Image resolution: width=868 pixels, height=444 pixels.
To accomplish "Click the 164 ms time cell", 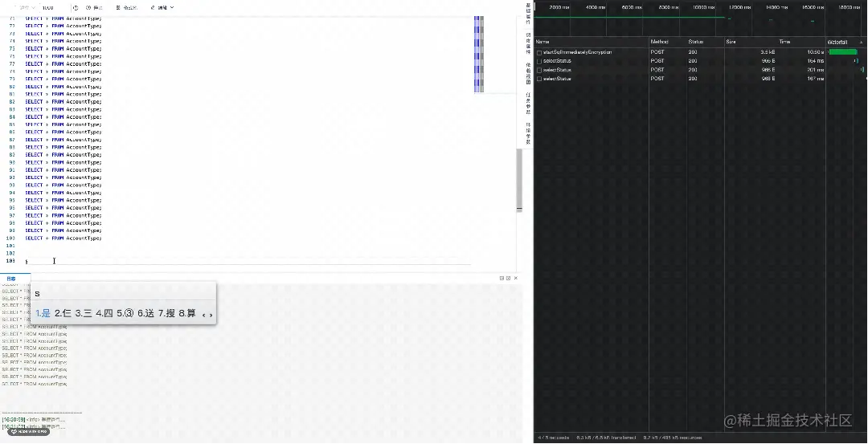I will tap(816, 61).
